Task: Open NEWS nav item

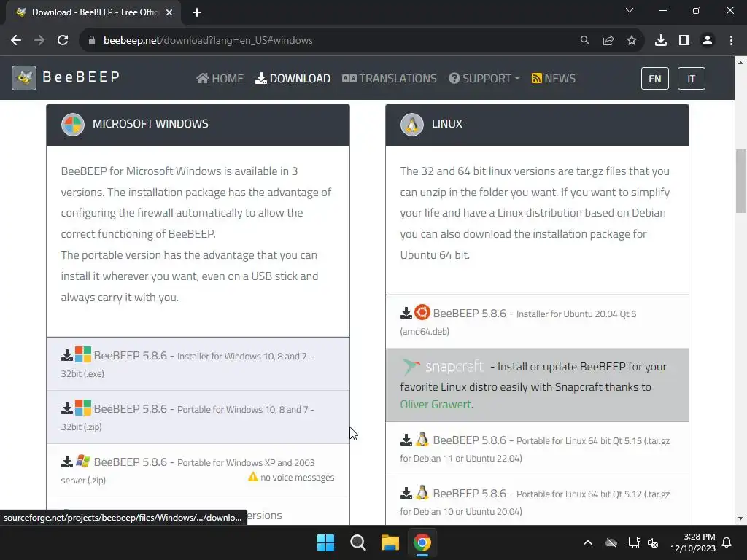Action: (x=554, y=79)
